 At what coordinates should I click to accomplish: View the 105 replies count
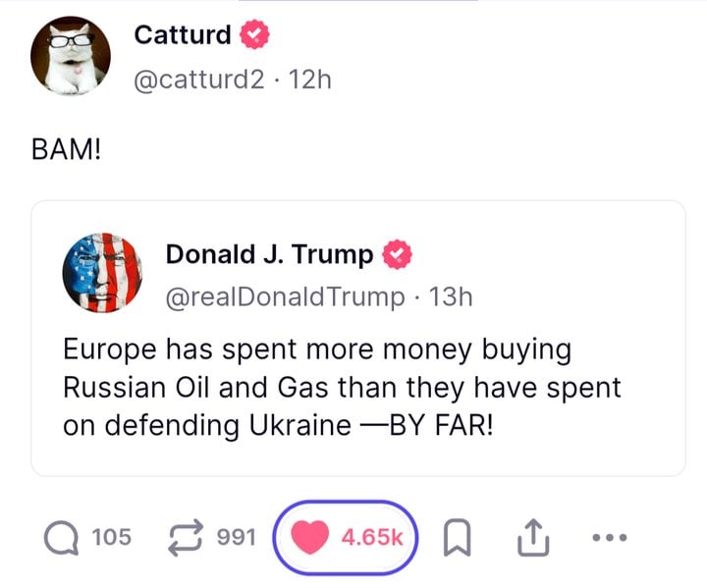click(x=112, y=536)
